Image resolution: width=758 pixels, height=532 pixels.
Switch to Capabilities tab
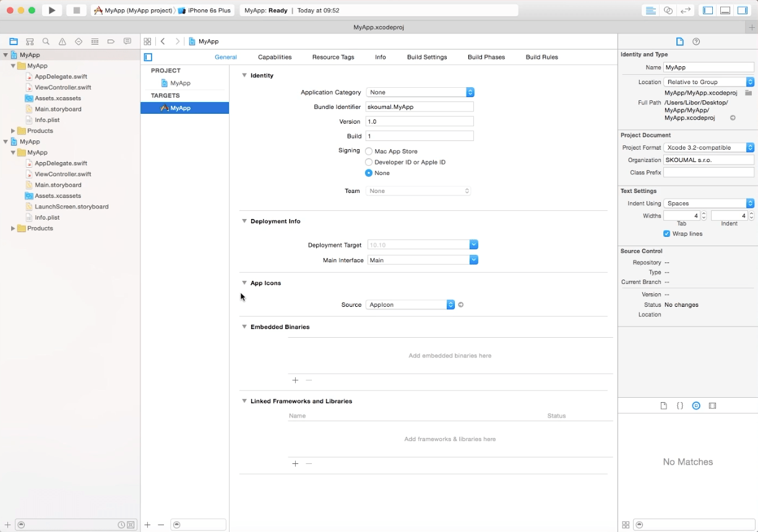(x=275, y=57)
